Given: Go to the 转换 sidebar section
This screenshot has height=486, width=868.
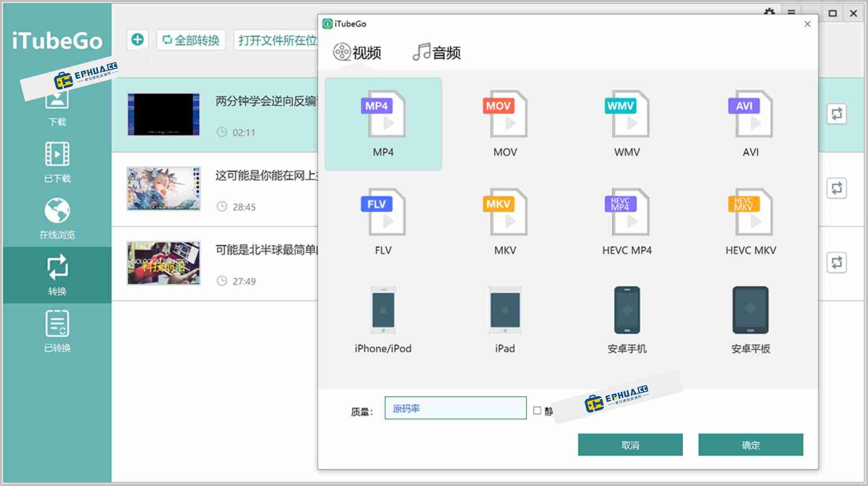Looking at the screenshot, I should click(57, 275).
